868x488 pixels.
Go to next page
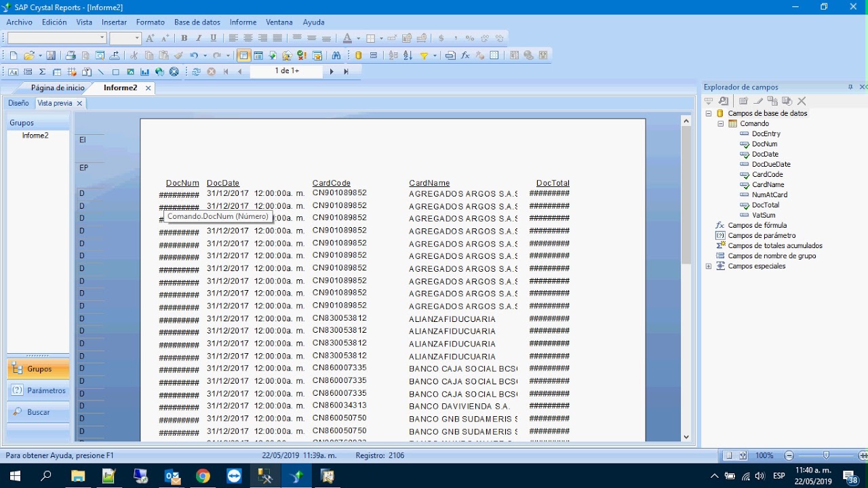point(332,72)
